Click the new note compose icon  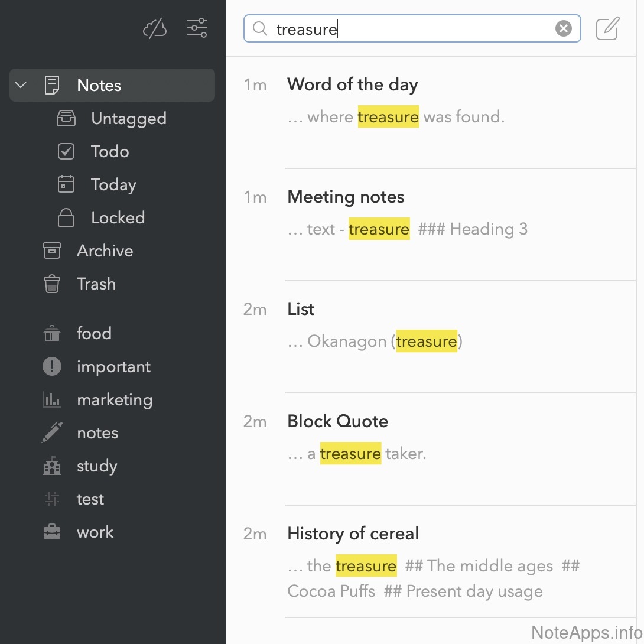pyautogui.click(x=607, y=29)
